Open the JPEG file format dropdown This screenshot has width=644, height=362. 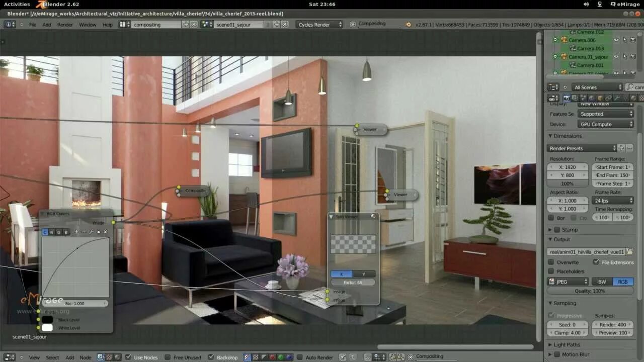568,282
